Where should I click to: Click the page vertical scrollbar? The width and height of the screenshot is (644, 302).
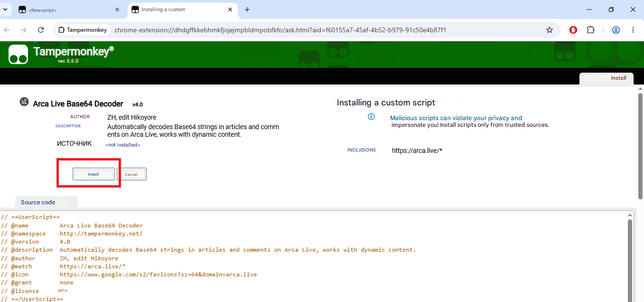[x=640, y=147]
